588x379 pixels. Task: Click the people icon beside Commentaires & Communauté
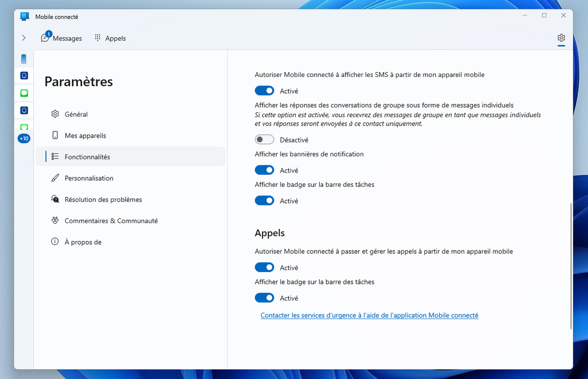click(55, 221)
